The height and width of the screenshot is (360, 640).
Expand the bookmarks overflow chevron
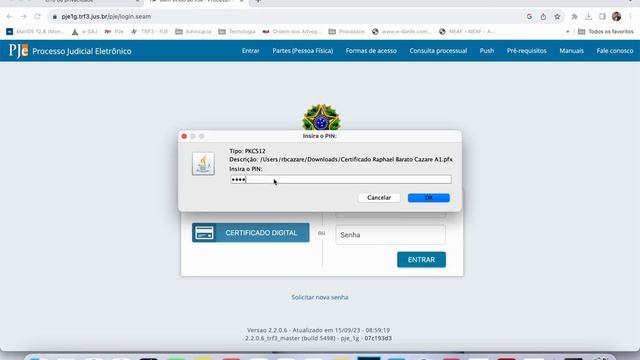click(x=567, y=31)
